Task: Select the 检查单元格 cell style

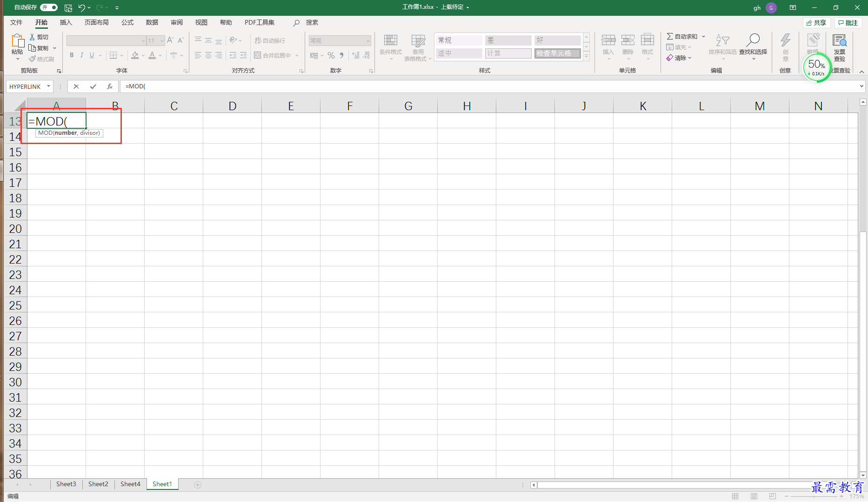Action: [x=557, y=53]
